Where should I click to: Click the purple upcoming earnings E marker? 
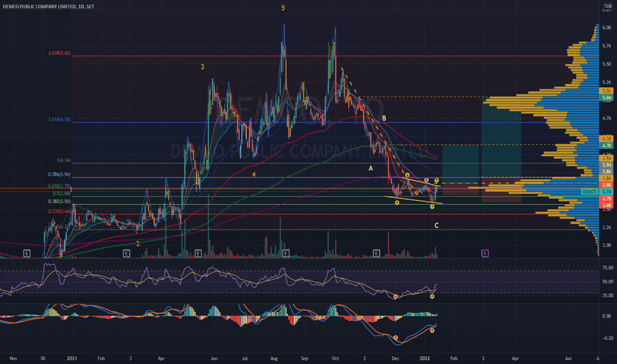485,253
